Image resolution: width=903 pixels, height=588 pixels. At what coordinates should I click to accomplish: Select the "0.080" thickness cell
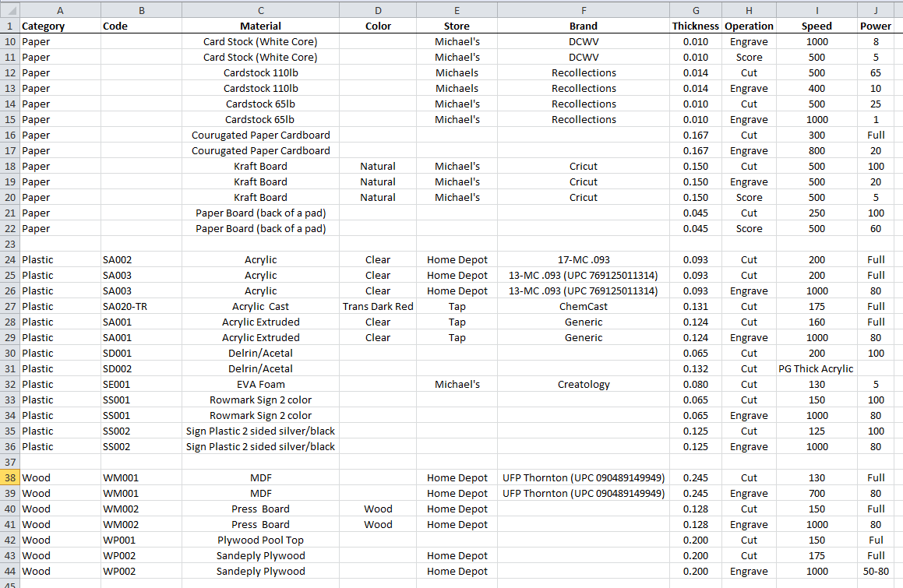point(696,385)
